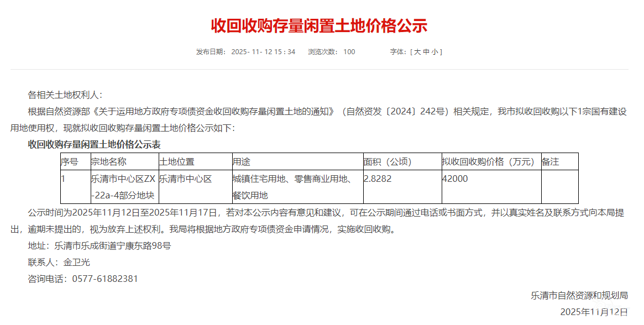Click the 备注 column header
Image resolution: width=644 pixels, height=325 pixels.
tap(551, 161)
